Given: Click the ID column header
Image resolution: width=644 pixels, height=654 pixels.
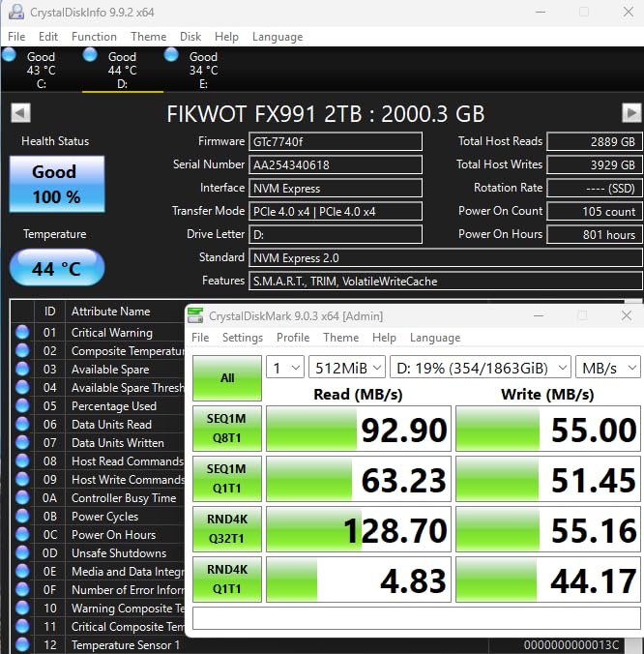Looking at the screenshot, I should pyautogui.click(x=49, y=312).
